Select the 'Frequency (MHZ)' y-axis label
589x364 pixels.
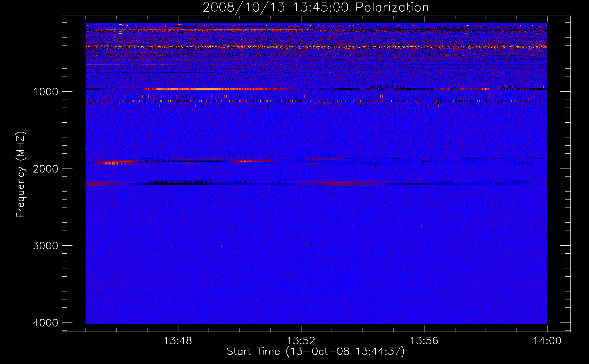(x=21, y=175)
